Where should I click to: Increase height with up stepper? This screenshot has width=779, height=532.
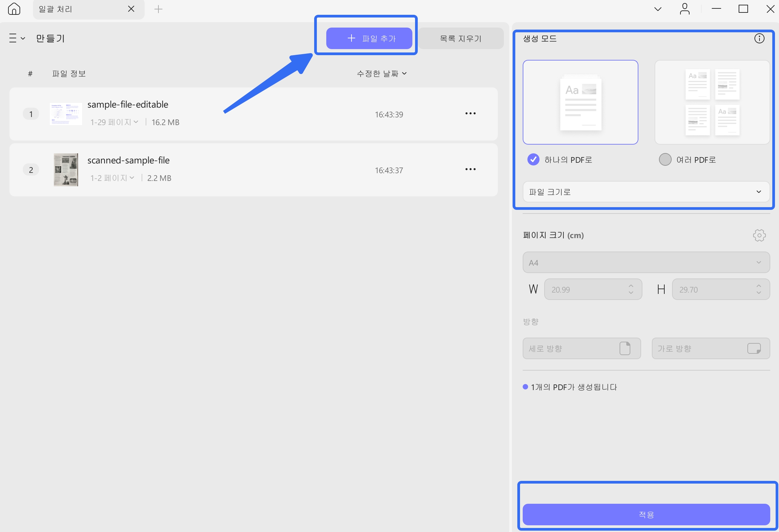click(759, 286)
